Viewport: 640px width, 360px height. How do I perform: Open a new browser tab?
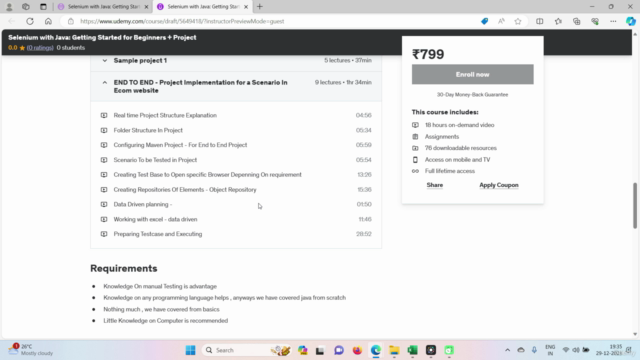(x=260, y=7)
